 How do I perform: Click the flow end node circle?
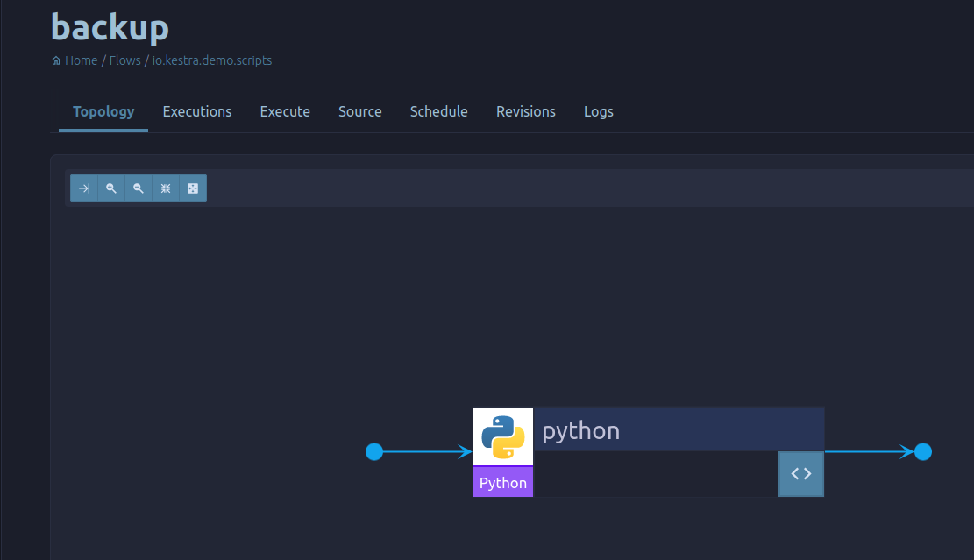point(923,452)
